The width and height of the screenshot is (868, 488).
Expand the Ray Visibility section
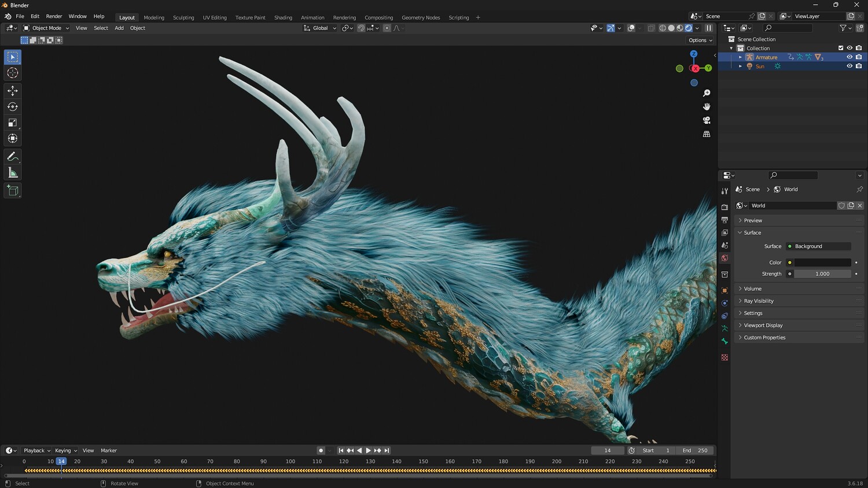pyautogui.click(x=758, y=301)
